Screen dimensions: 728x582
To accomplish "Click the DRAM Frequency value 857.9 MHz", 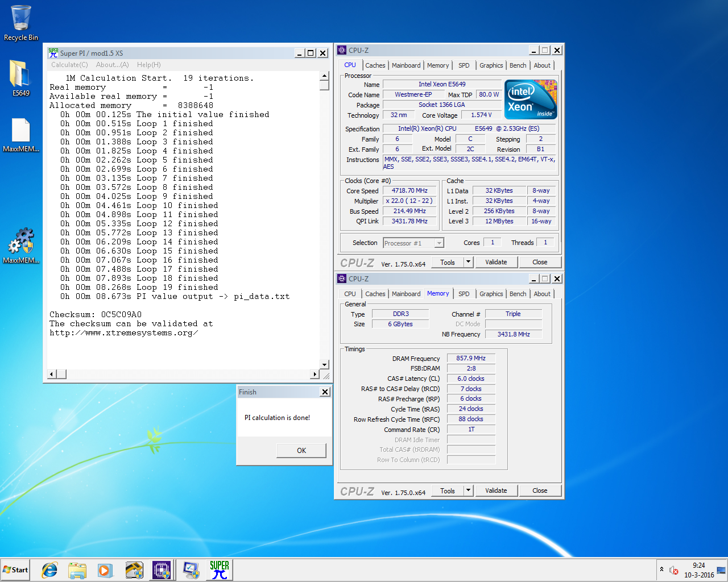I will coord(471,358).
